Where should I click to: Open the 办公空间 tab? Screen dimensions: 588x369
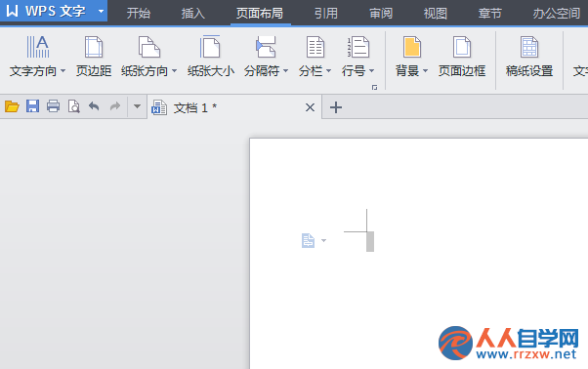click(x=557, y=13)
